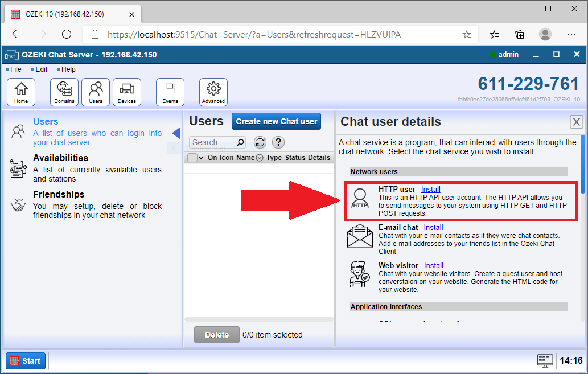The width and height of the screenshot is (588, 374).
Task: Select the Events toolbar icon
Action: pyautogui.click(x=170, y=91)
